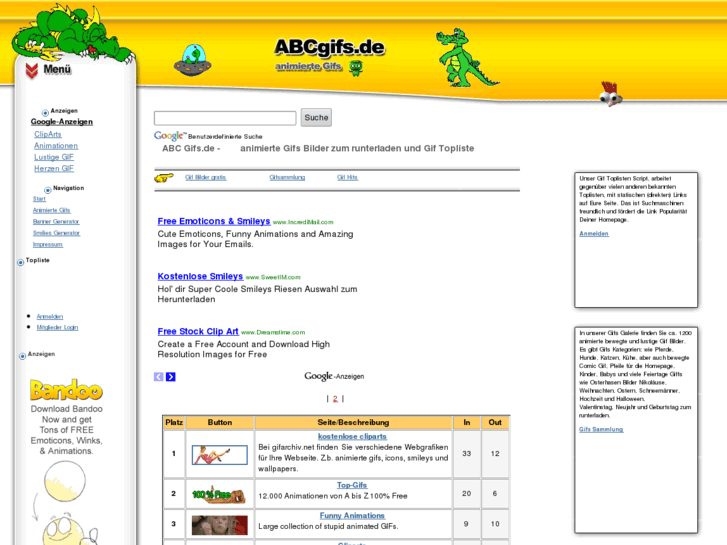The height and width of the screenshot is (545, 727).
Task: Go to page 2 of toplist
Action: [335, 398]
